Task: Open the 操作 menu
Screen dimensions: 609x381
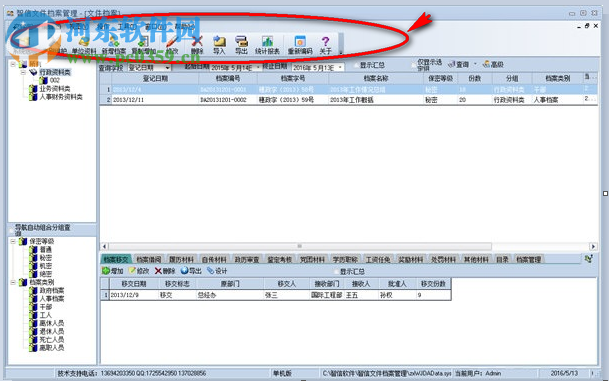Action: coord(103,26)
